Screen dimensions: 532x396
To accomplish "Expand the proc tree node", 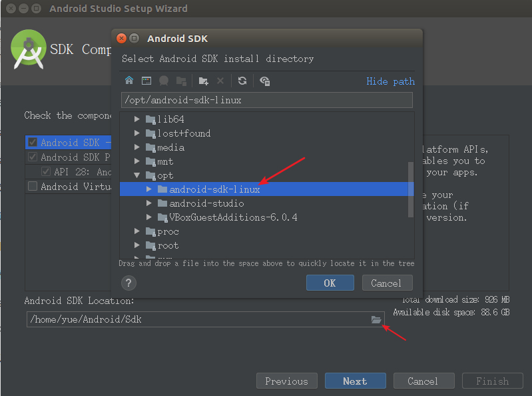I will pos(136,231).
